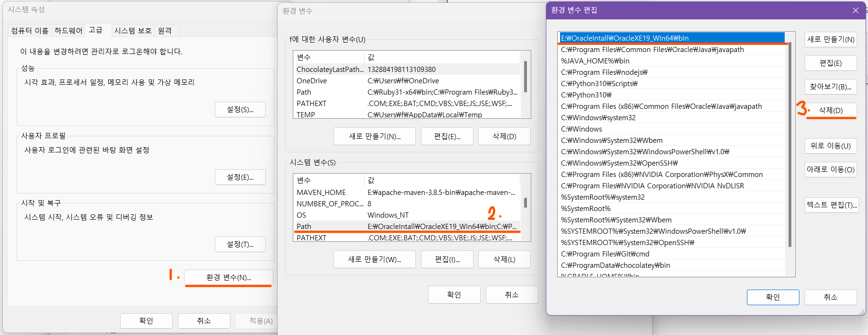The height and width of the screenshot is (335, 868).
Task: Click 새로 만들기(N) in path edit dialog
Action: tap(831, 39)
